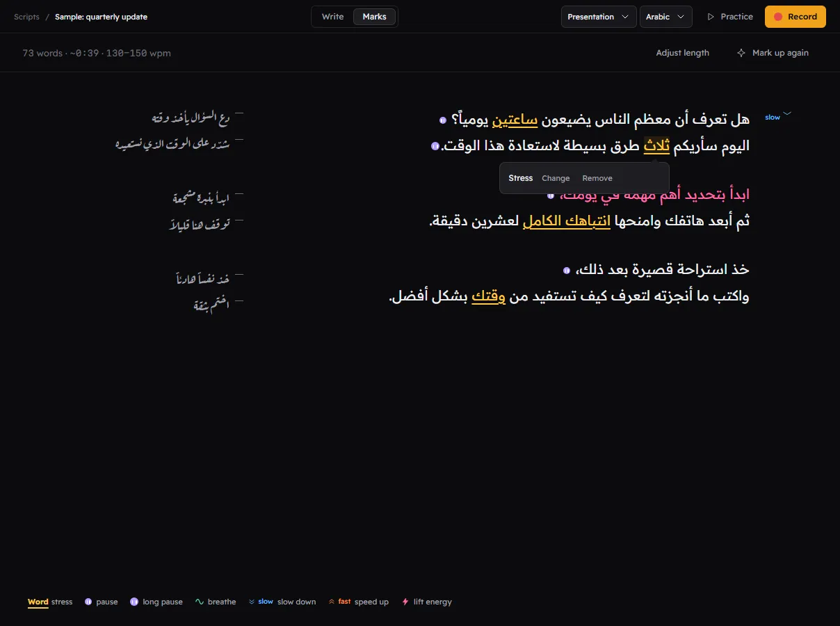Click the pause marker after يومياً؟
Image resolution: width=840 pixels, height=626 pixels.
(442, 120)
